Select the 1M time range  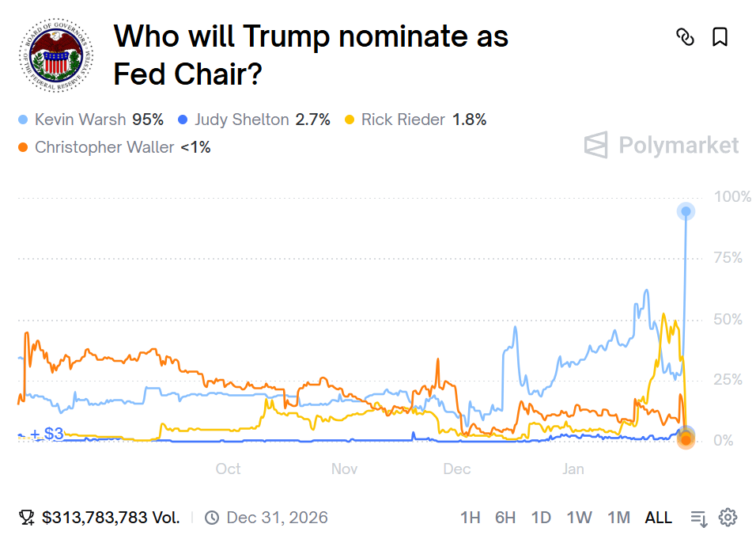coord(618,518)
